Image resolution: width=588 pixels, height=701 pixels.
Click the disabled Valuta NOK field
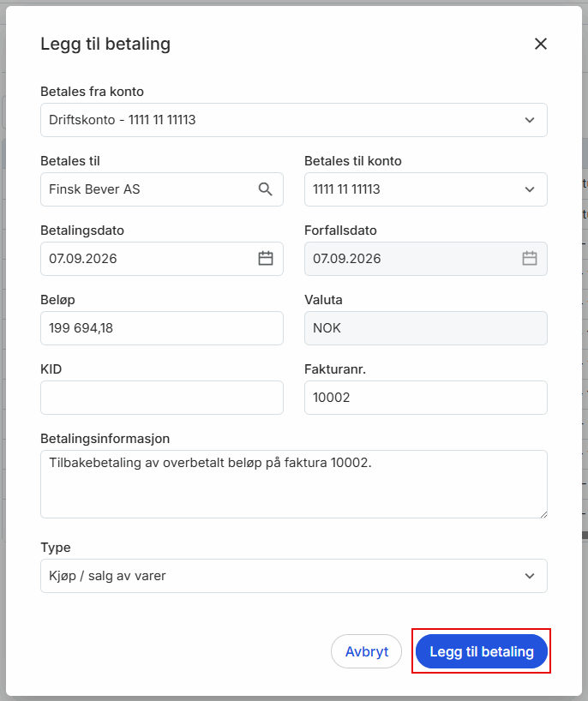426,328
